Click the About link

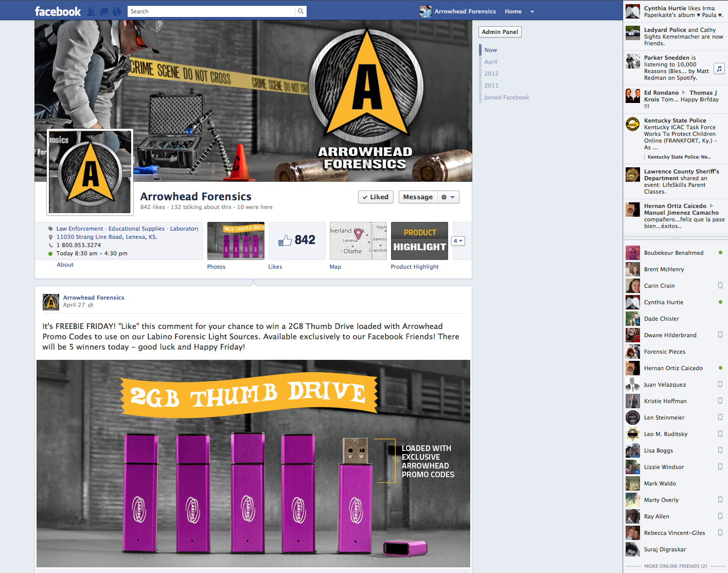pyautogui.click(x=65, y=265)
